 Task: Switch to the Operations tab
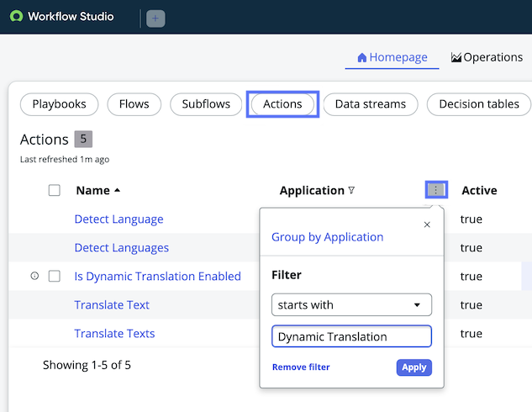point(487,57)
